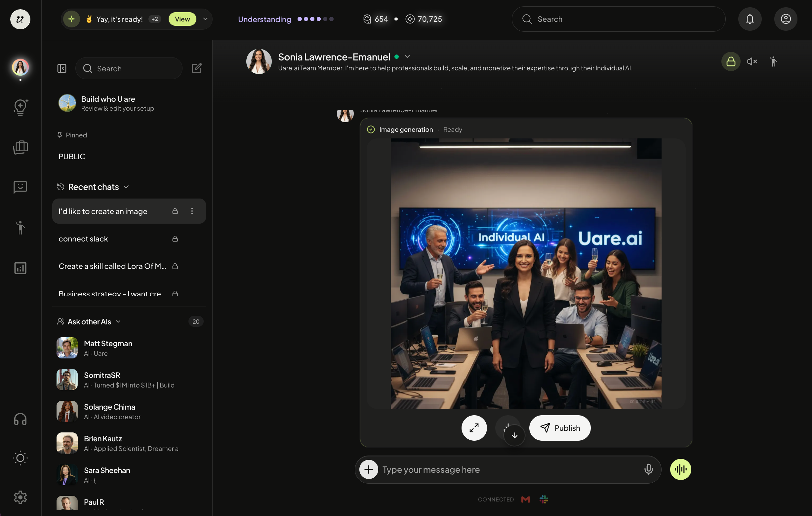The image size is (812, 516).
Task: Select the user avatar in left sidebar
Action: coord(20,67)
